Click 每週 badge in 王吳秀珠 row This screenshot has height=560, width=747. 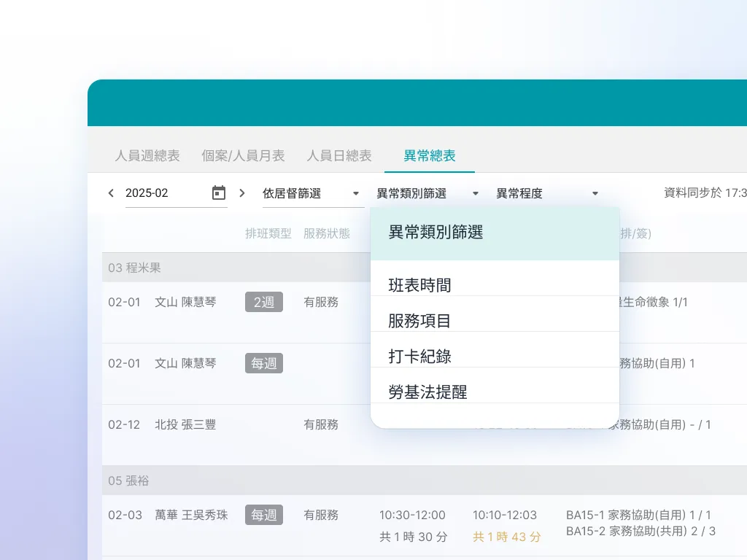pyautogui.click(x=264, y=515)
